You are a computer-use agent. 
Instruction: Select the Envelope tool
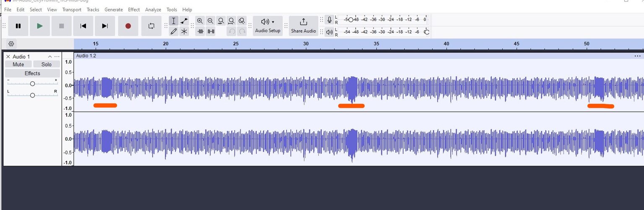[184, 21]
